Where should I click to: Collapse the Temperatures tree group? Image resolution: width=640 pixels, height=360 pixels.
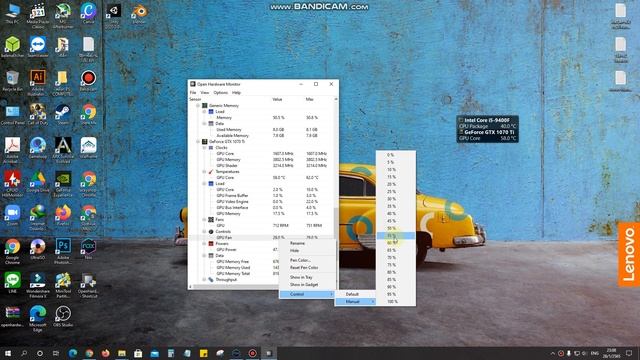[x=204, y=171]
